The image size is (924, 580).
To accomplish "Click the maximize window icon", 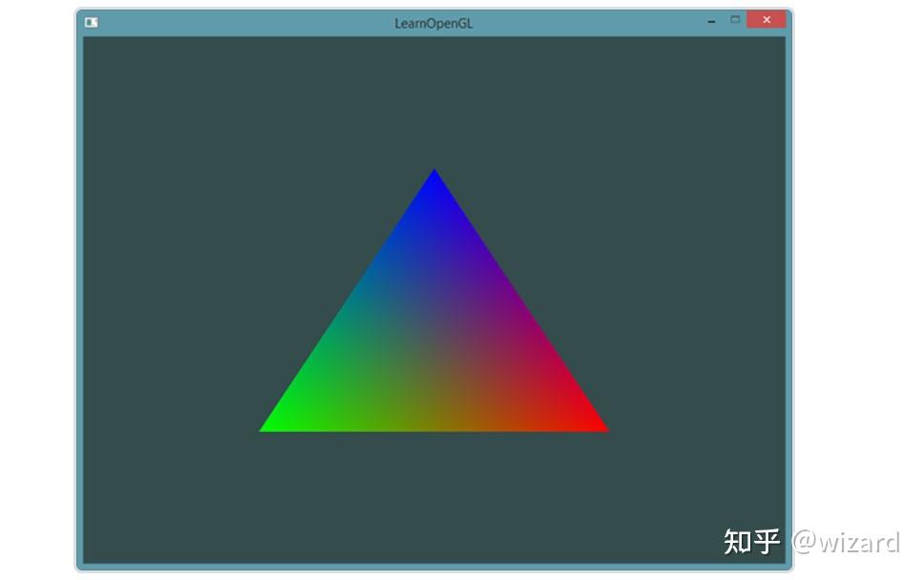I will click(735, 17).
